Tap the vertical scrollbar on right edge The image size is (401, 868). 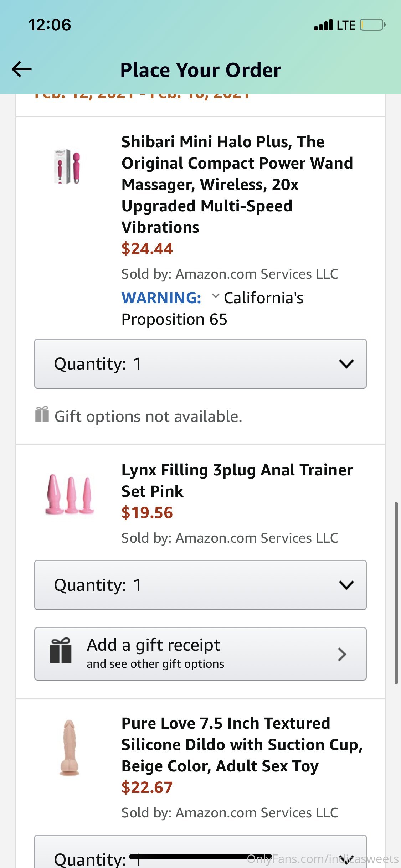click(x=396, y=593)
